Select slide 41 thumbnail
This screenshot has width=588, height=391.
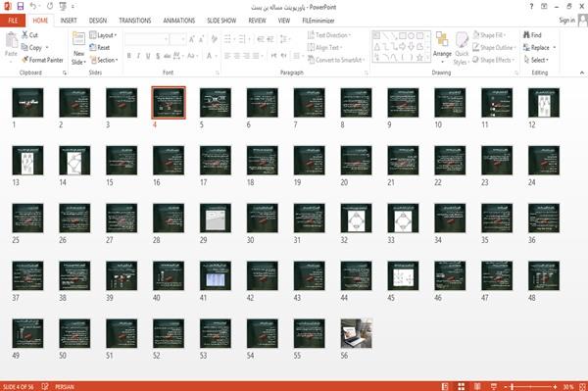click(216, 276)
